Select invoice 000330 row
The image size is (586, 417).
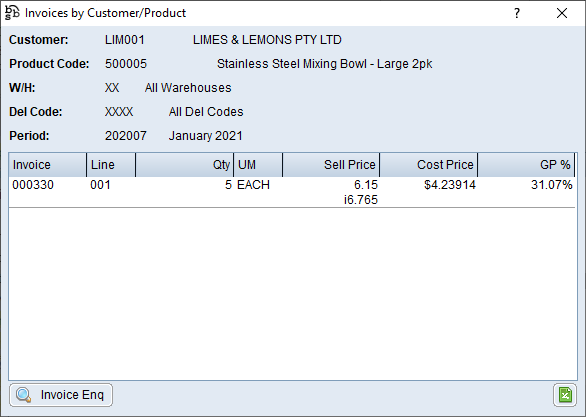(292, 192)
